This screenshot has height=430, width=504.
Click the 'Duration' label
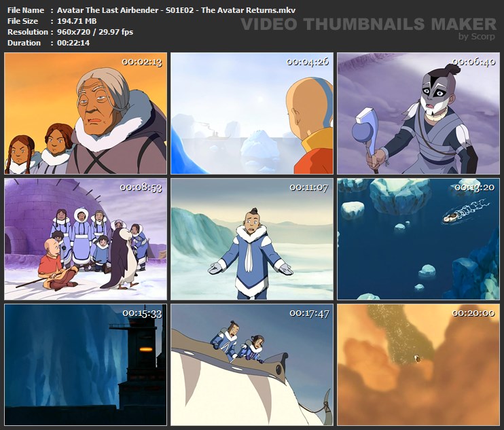tap(24, 43)
